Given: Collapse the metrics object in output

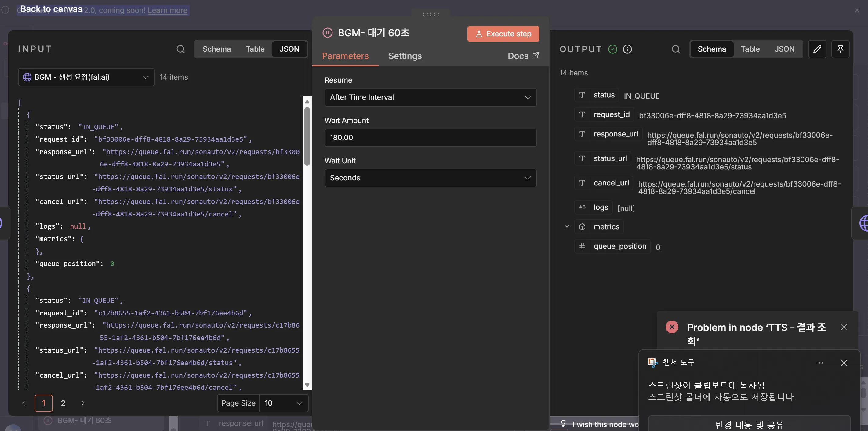Looking at the screenshot, I should 567,226.
